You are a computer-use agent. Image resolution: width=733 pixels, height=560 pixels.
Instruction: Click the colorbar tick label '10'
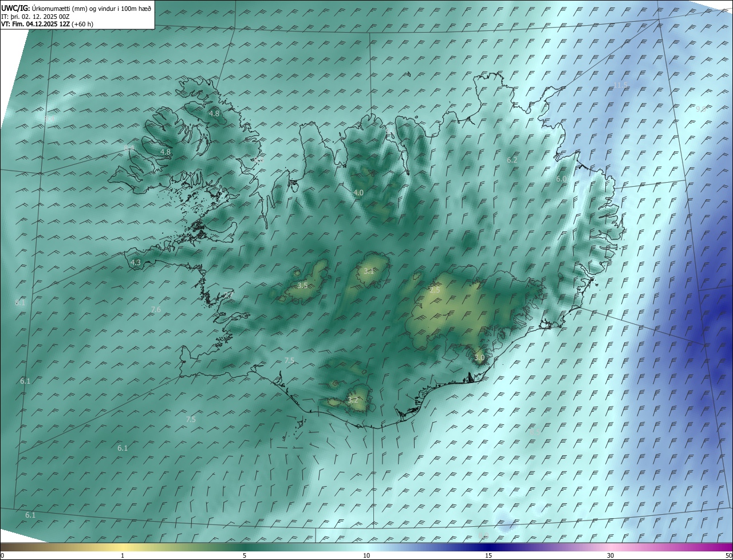pos(366,555)
